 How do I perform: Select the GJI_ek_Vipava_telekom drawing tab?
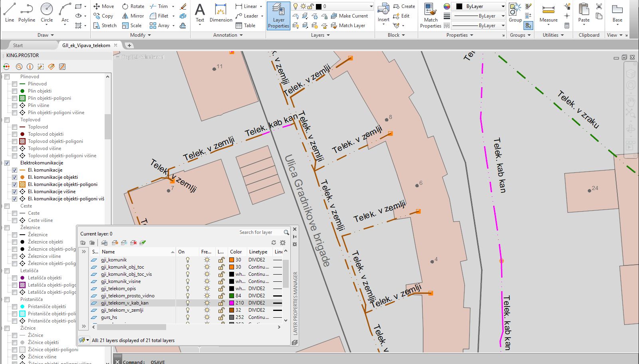point(86,45)
